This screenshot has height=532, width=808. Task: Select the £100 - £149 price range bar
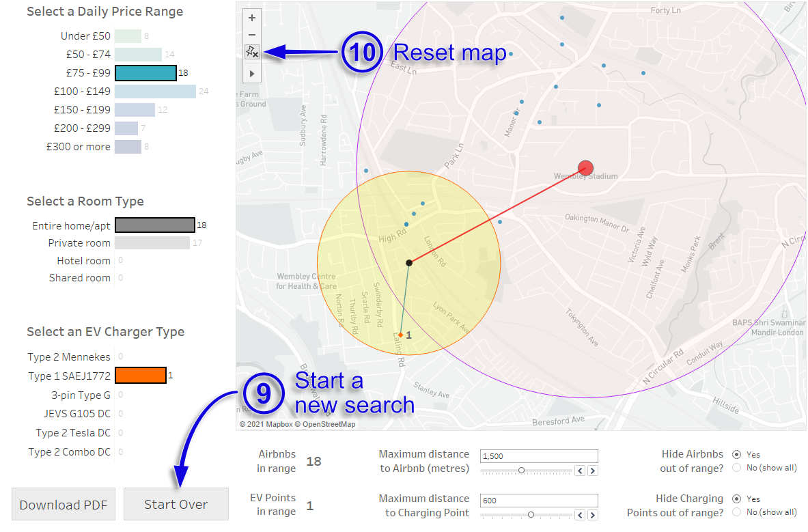(x=155, y=91)
